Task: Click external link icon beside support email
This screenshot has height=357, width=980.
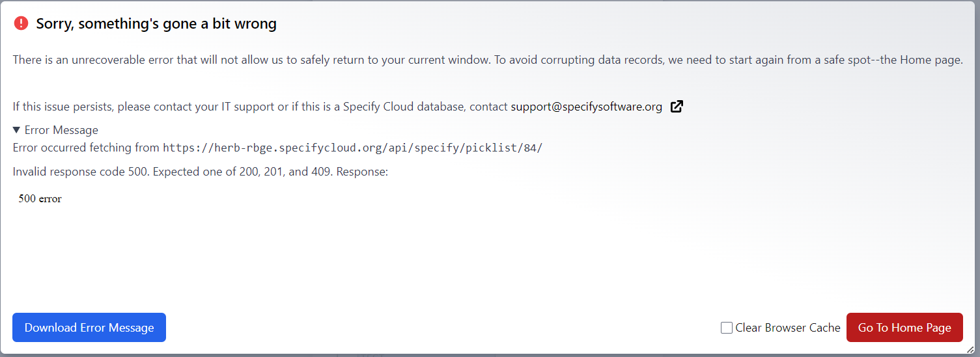Action: pos(677,107)
